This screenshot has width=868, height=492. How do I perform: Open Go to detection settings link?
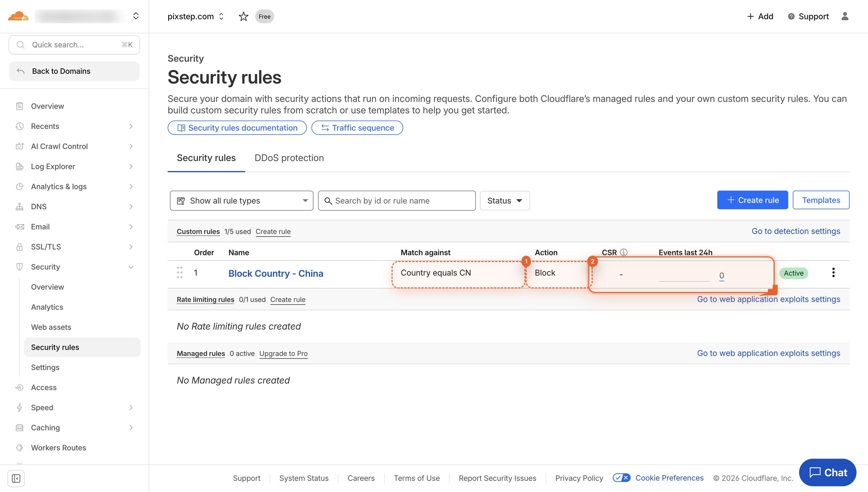pos(796,231)
